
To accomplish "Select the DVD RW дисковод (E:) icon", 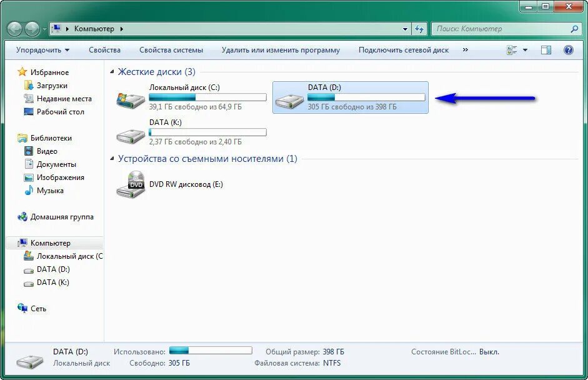I will (130, 184).
